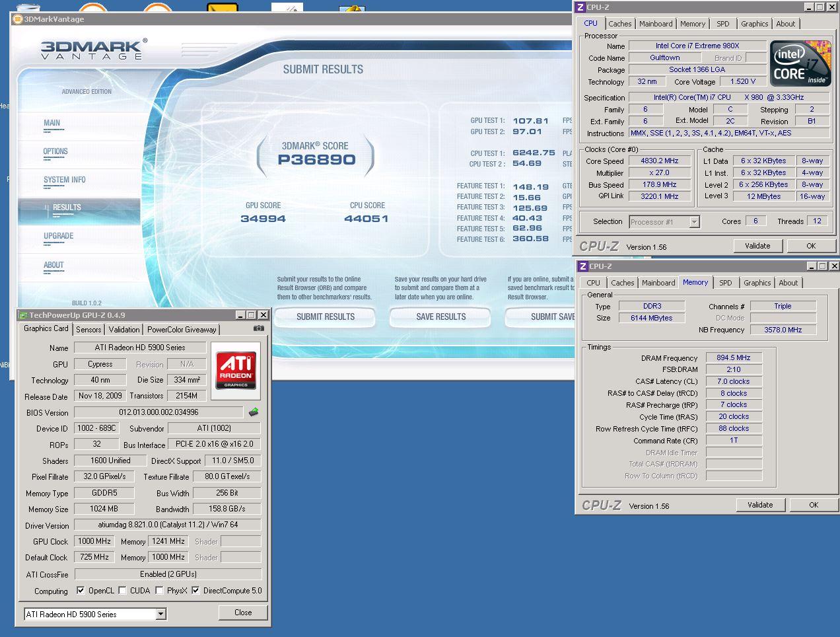Screen dimensions: 840x637
Task: Open the About tab in top CPU-Z window
Action: pos(786,24)
